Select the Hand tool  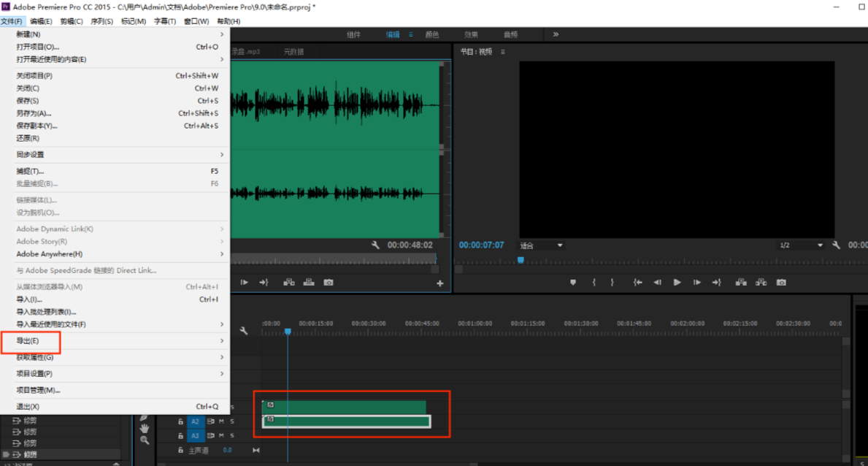click(145, 428)
